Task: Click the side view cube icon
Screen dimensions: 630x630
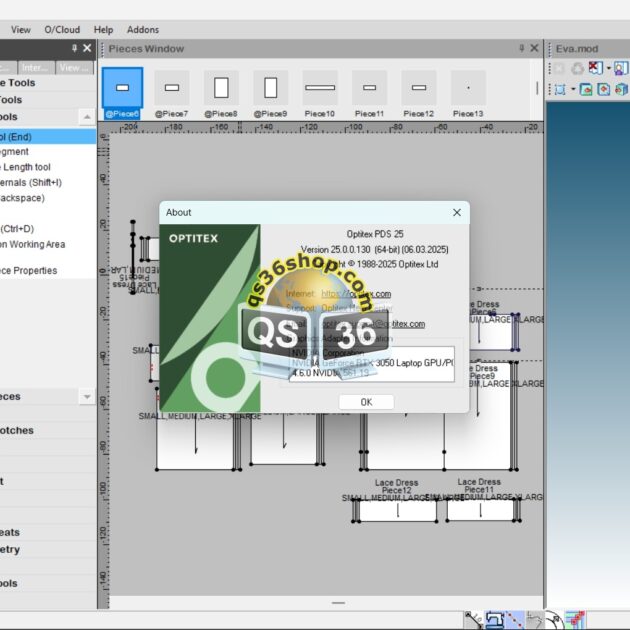Action: [x=621, y=89]
